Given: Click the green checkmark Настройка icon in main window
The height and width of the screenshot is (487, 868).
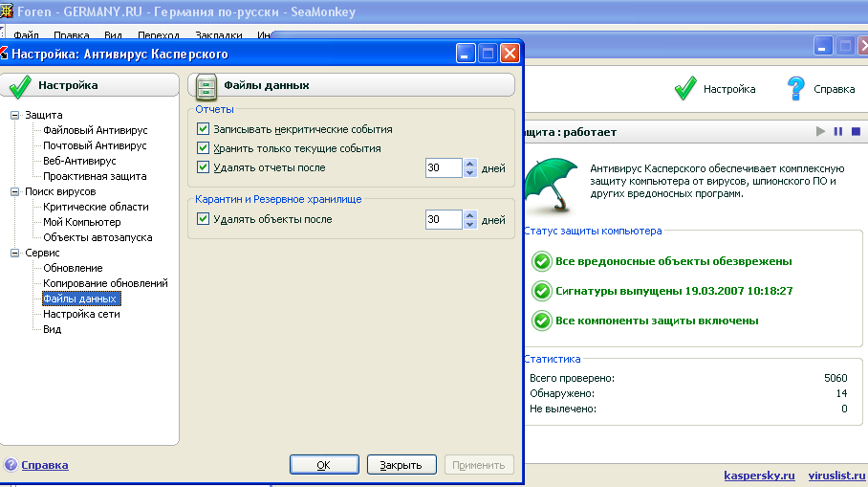Looking at the screenshot, I should 685,88.
